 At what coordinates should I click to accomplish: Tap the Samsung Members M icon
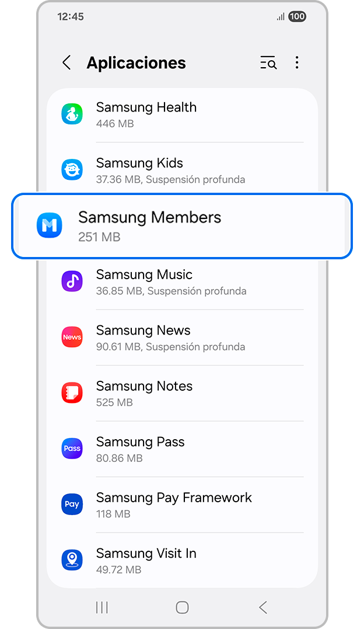tap(50, 225)
